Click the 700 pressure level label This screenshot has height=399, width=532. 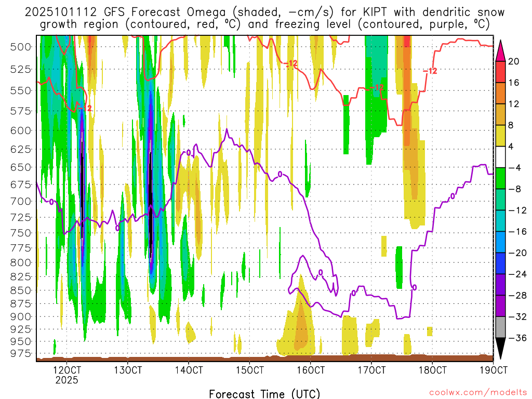21,201
